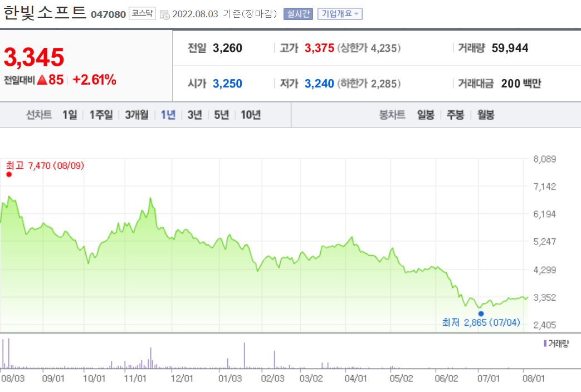Click the 08/03 x-axis date label
This screenshot has height=392, width=581.
pos(13,378)
